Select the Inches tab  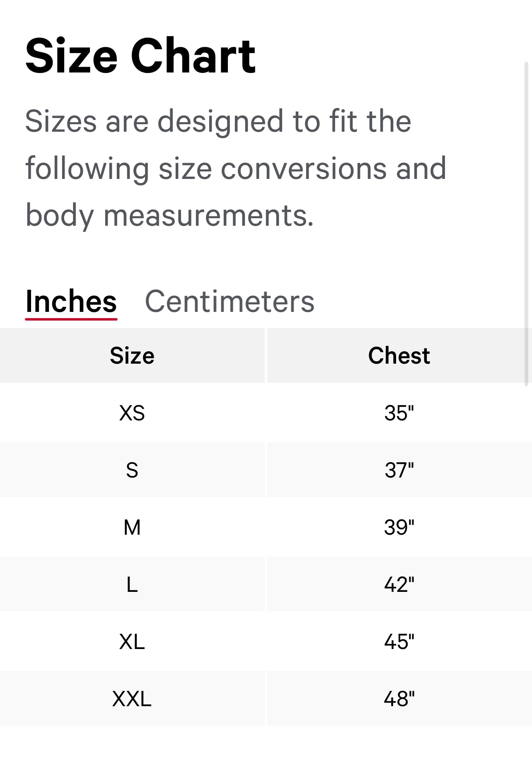(71, 302)
